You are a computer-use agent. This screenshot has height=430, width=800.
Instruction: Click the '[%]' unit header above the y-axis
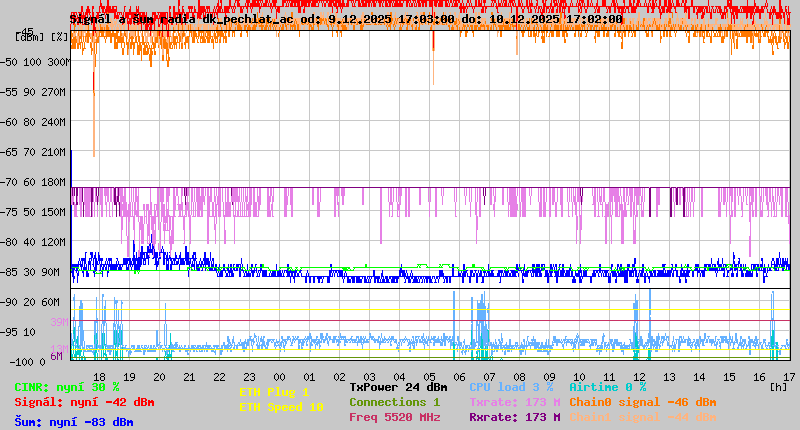point(59,37)
